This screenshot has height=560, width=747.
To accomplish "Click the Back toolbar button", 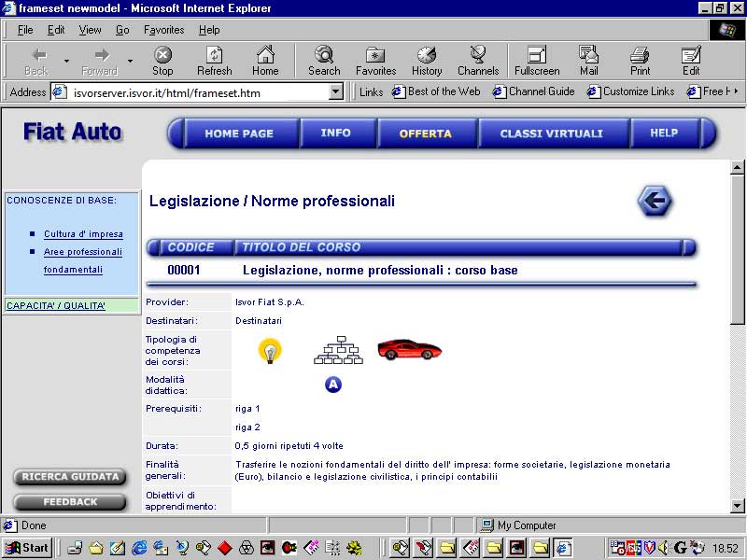I will (x=36, y=62).
